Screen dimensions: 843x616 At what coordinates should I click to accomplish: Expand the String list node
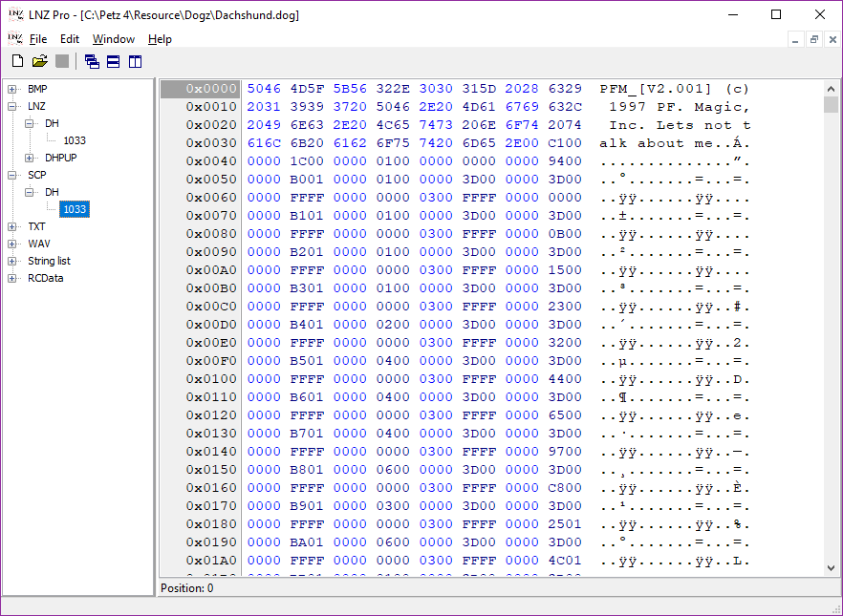click(12, 261)
